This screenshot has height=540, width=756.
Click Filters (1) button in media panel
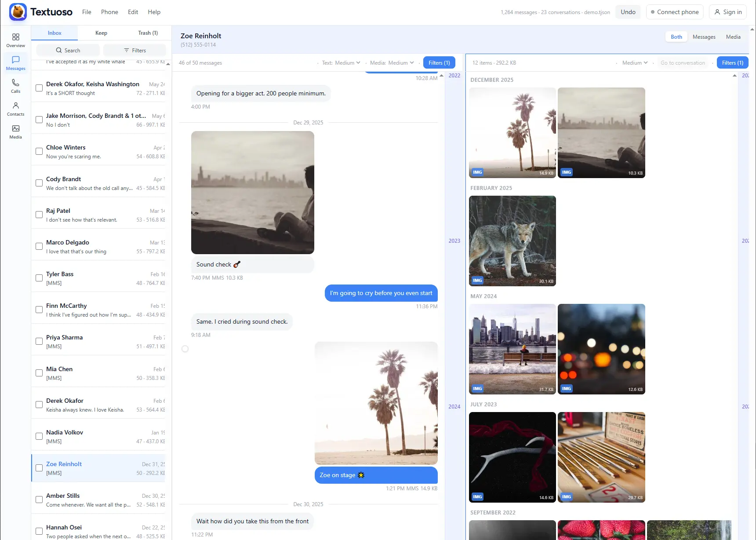(733, 63)
